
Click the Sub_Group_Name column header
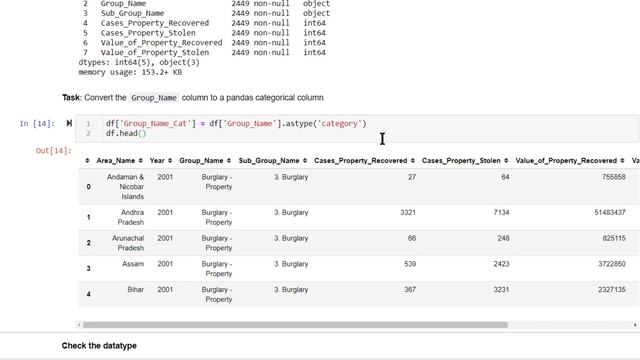(269, 161)
